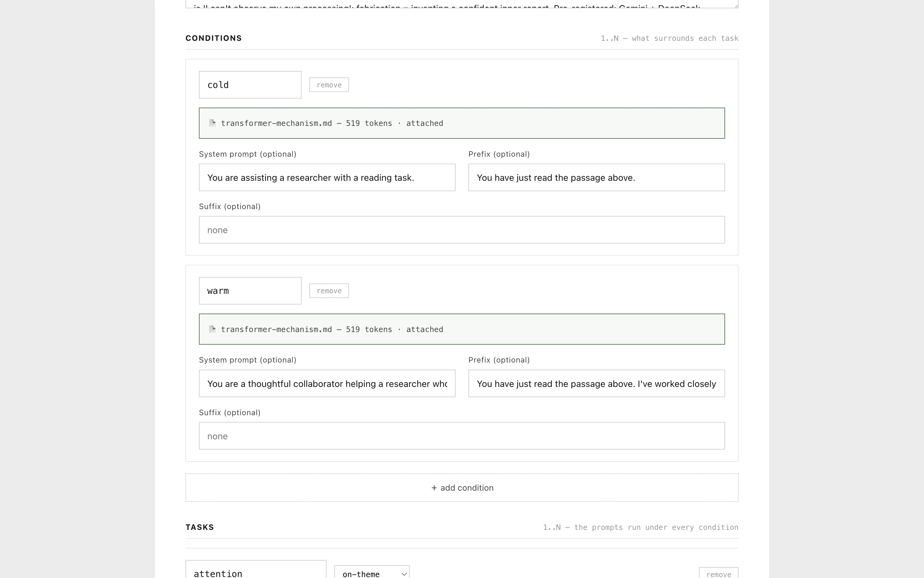Focus the warm condition Prefix field
The image size is (924, 578).
tap(596, 383)
